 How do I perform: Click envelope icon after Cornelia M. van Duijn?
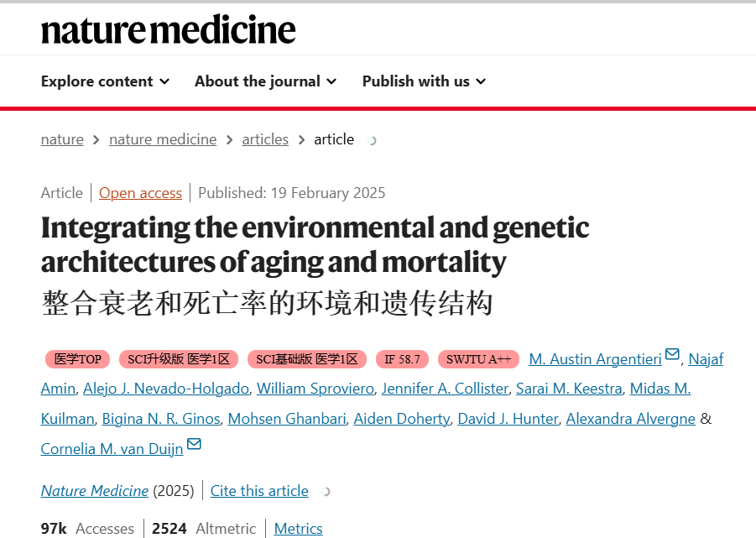(x=194, y=444)
